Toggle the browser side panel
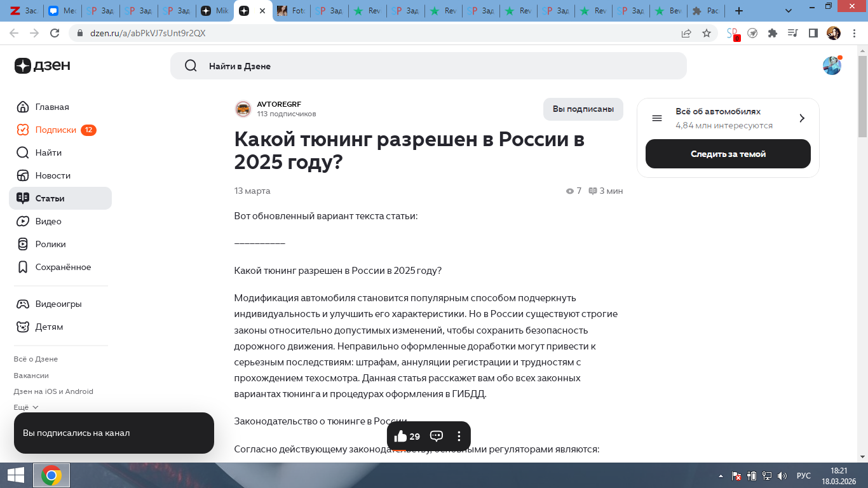The width and height of the screenshot is (868, 488). [813, 33]
